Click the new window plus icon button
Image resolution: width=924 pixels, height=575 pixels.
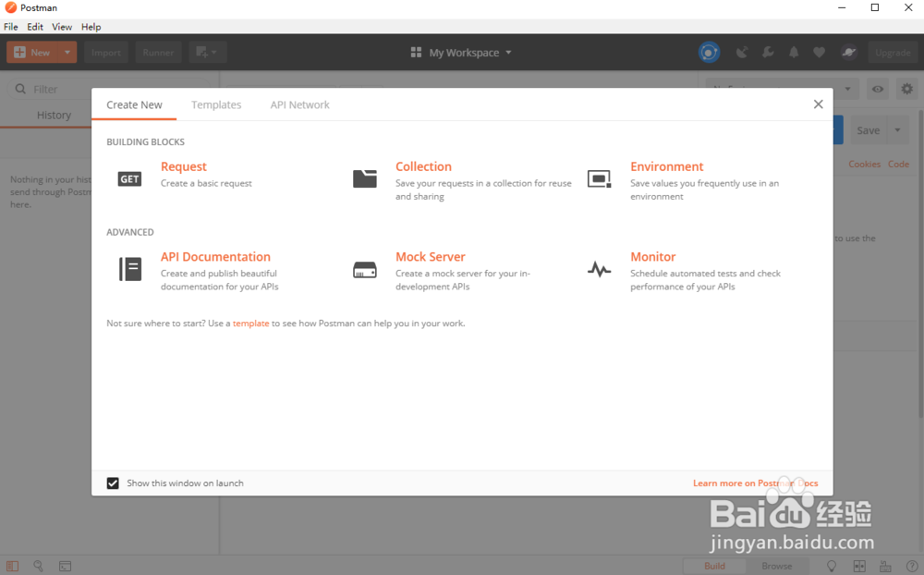point(207,53)
